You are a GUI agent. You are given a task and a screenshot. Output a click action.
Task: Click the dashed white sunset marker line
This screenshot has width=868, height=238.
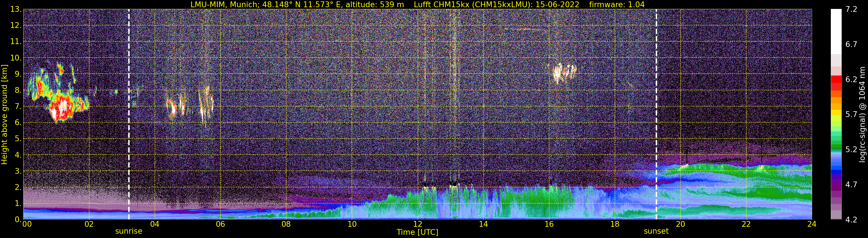pyautogui.click(x=656, y=114)
